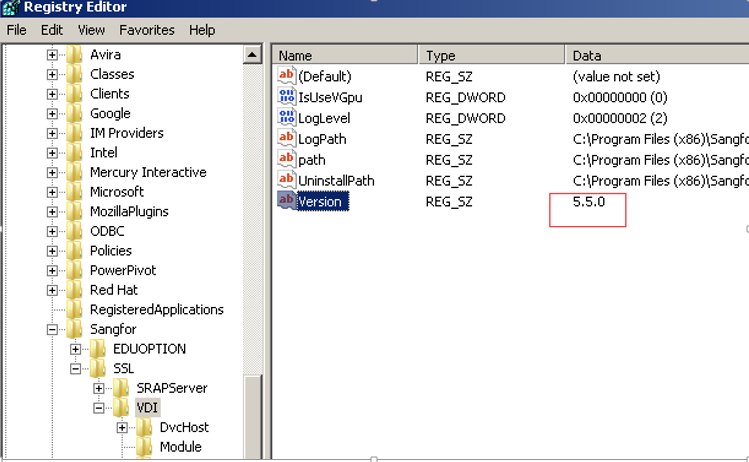
Task: Select the VDI folder icon
Action: (120, 408)
